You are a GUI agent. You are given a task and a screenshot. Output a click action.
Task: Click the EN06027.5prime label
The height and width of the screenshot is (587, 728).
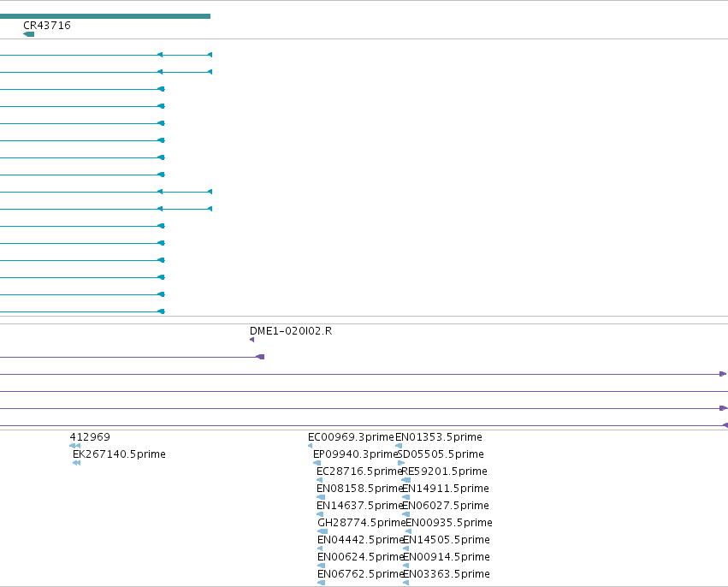click(x=445, y=506)
